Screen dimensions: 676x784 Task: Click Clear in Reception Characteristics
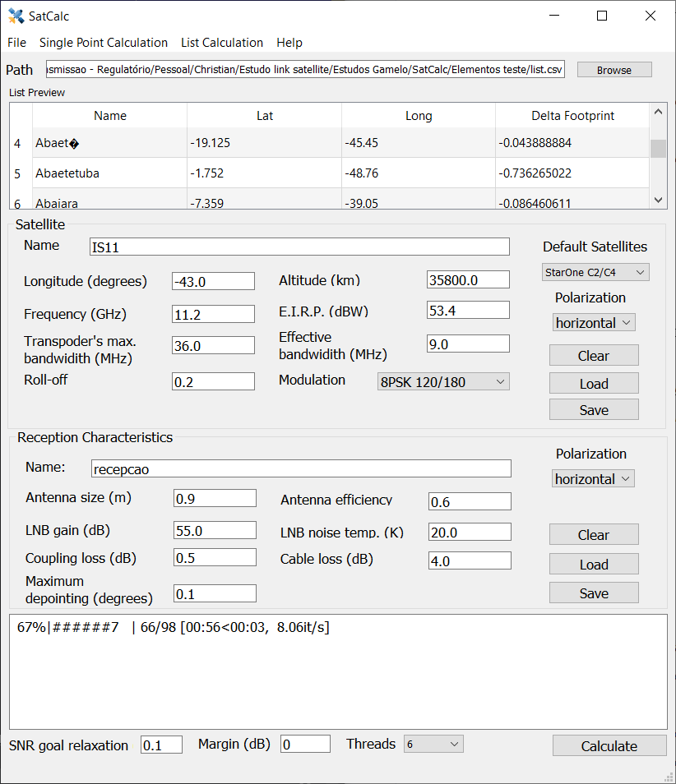point(594,534)
